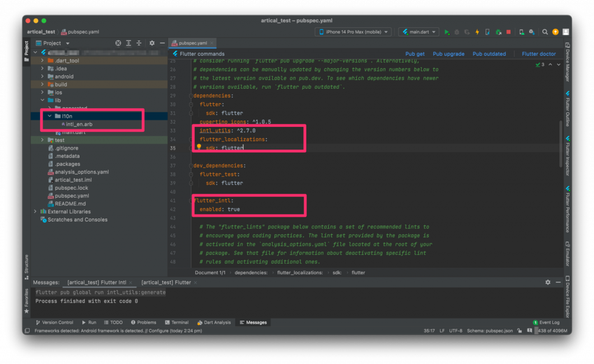This screenshot has height=364, width=594.
Task: Open the Dart Analysis tool window
Action: pyautogui.click(x=213, y=322)
